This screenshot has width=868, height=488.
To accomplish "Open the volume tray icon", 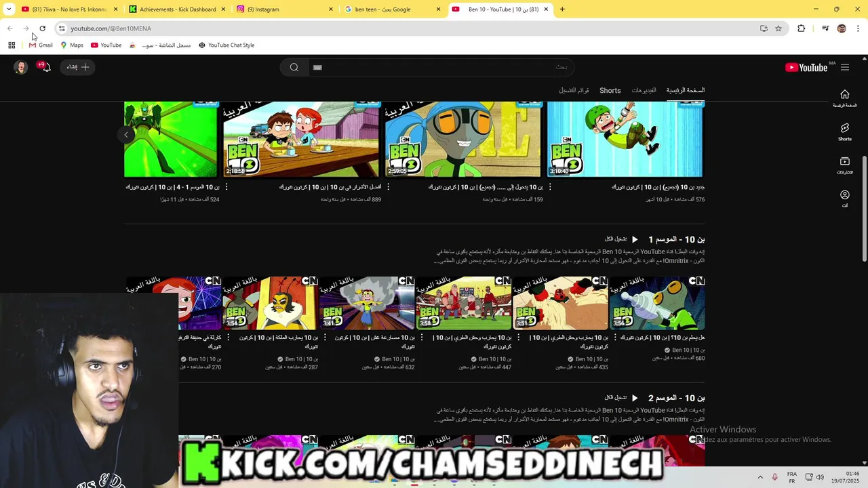I will 820,477.
